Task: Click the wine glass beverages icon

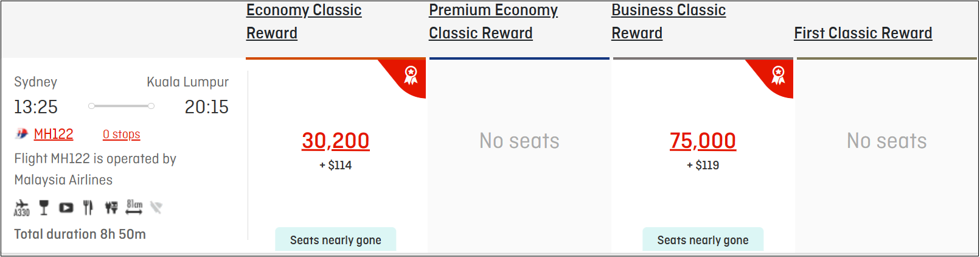Action: (x=44, y=208)
